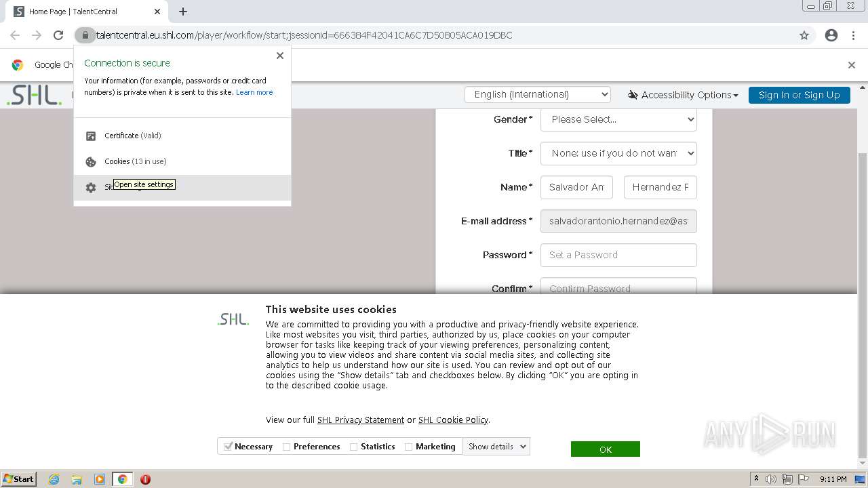Screen dimensions: 868x488
Task: Enable the Marketing cookies checkbox
Action: coord(408,447)
